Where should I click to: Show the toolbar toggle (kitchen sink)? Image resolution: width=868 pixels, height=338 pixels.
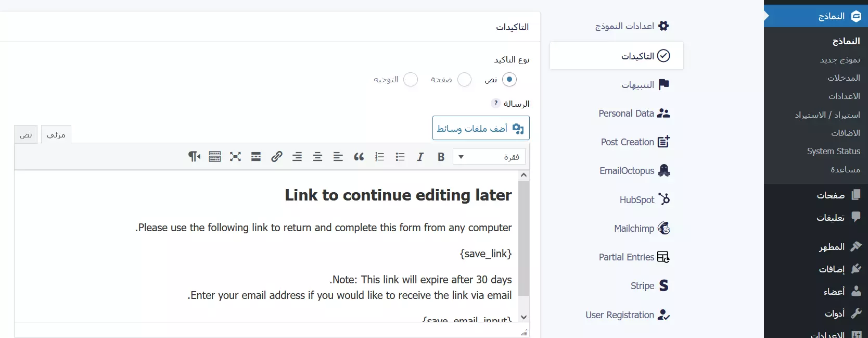214,157
